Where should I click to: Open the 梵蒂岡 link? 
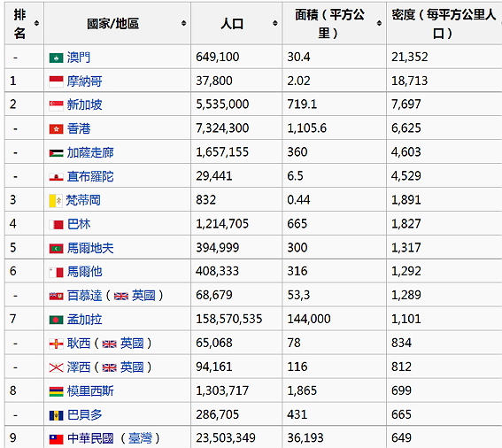pyautogui.click(x=83, y=200)
